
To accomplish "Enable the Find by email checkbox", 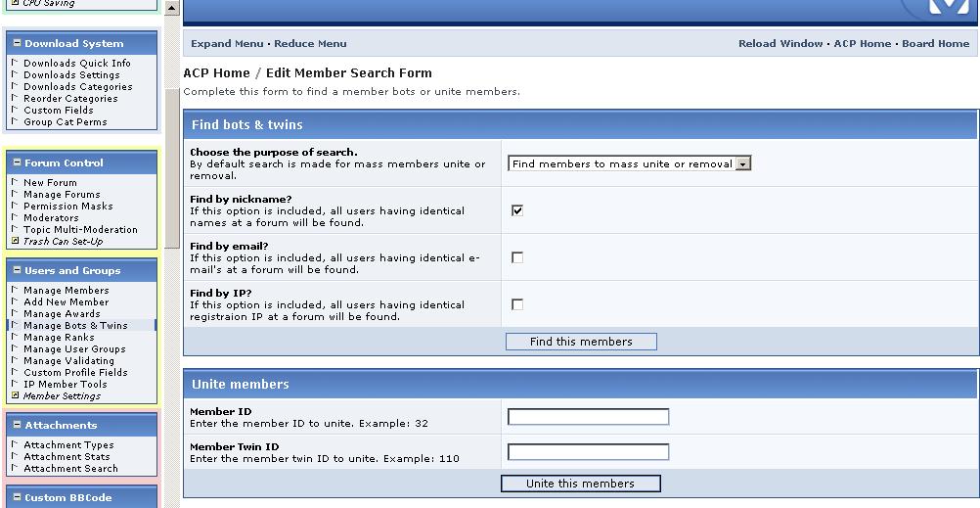I will [517, 257].
